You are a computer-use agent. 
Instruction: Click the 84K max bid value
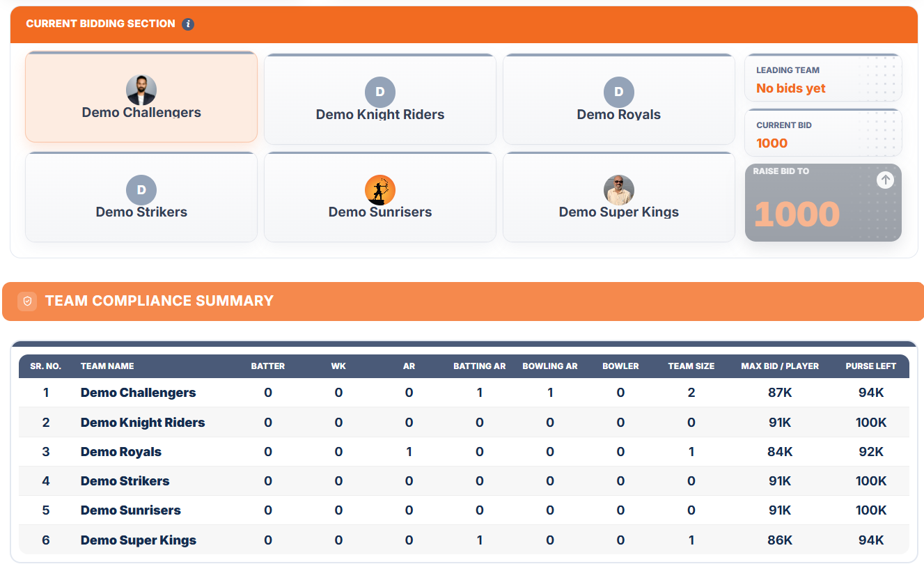[x=780, y=452]
